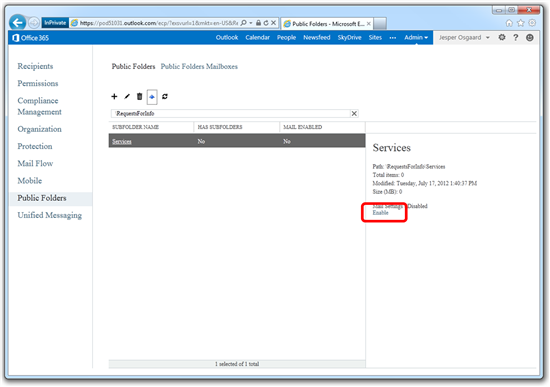
Task: Click the refresh icon in the folder toolbar
Action: click(165, 96)
